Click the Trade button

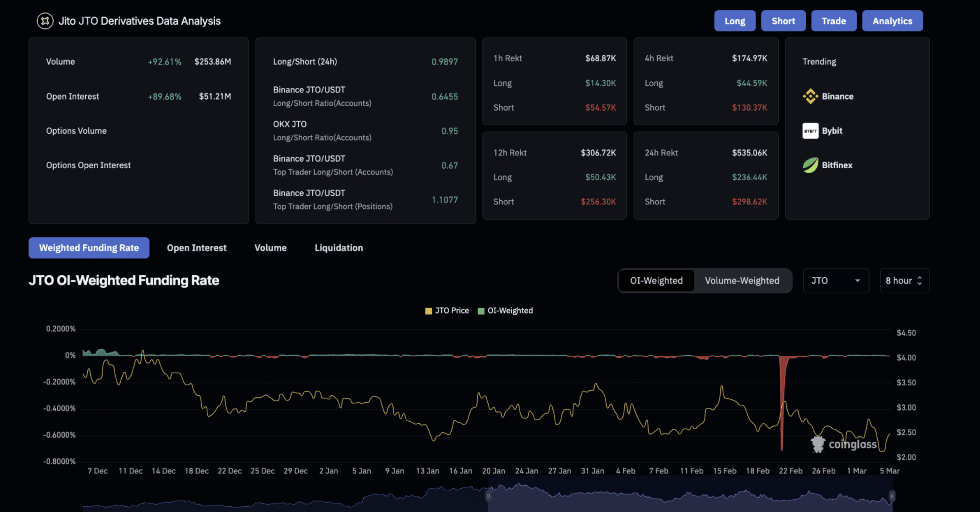tap(834, 21)
